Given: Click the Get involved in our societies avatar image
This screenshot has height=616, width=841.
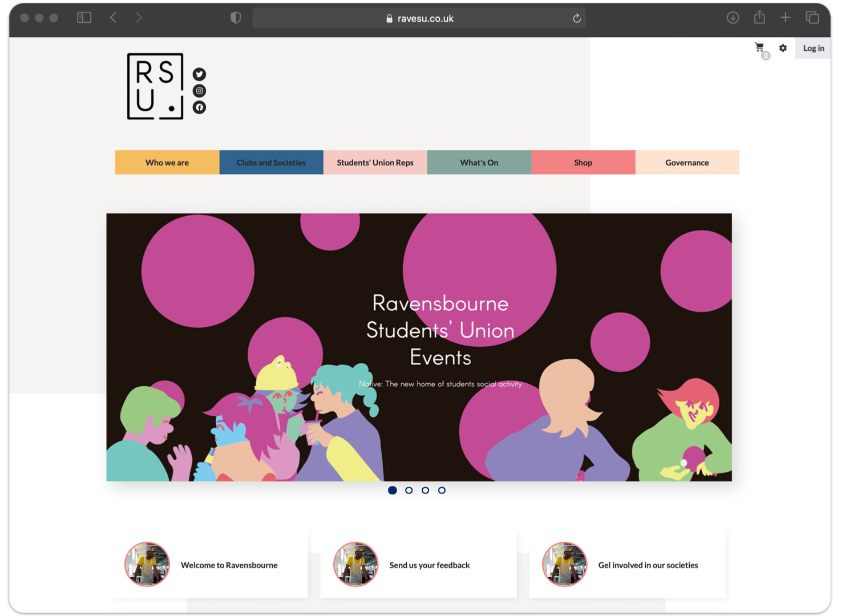Looking at the screenshot, I should click(x=565, y=565).
